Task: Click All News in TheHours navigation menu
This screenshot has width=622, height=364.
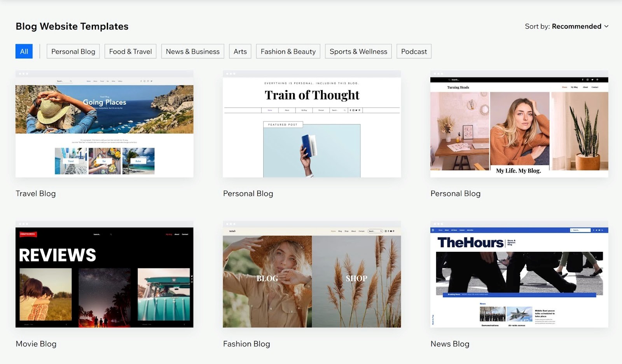Action: [454, 230]
